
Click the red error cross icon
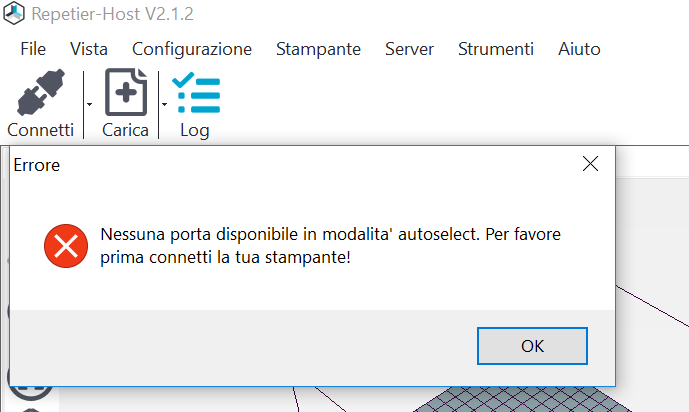[66, 246]
